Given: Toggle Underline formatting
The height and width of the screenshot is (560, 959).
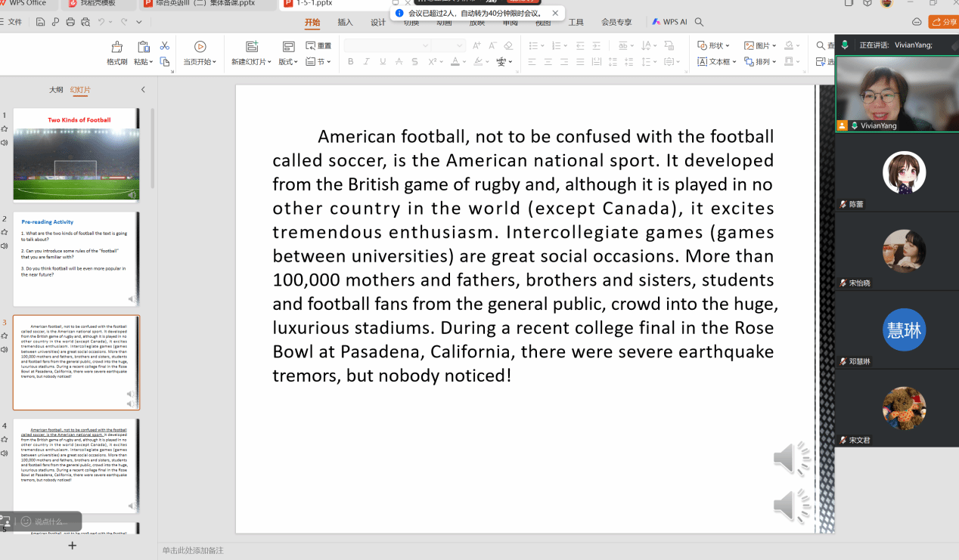Looking at the screenshot, I should coord(383,62).
